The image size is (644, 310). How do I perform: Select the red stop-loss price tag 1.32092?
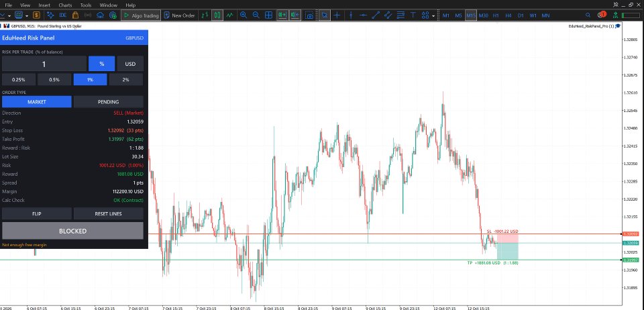click(x=630, y=234)
